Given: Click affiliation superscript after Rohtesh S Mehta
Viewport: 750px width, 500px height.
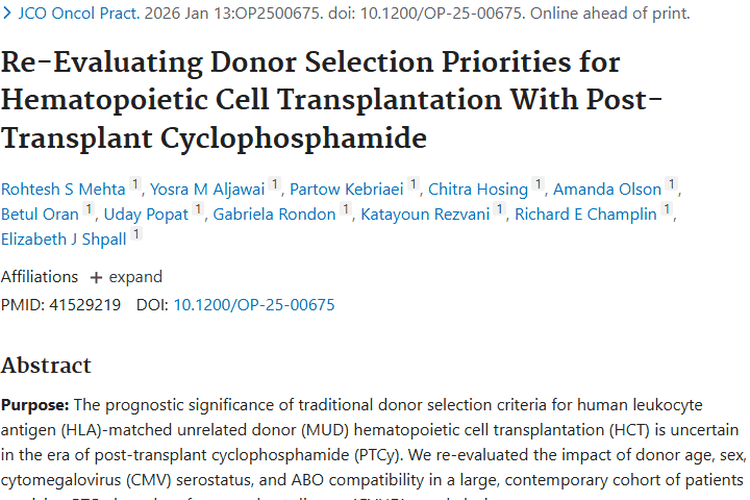Looking at the screenshot, I should tap(137, 185).
